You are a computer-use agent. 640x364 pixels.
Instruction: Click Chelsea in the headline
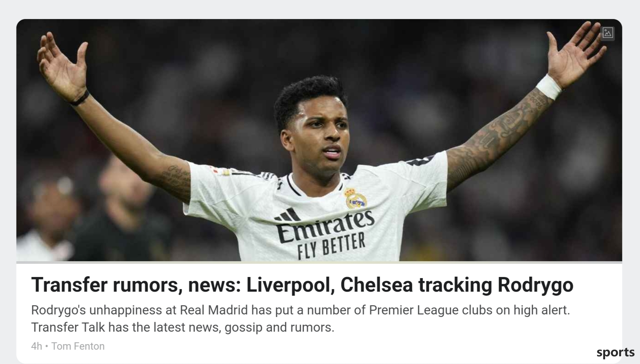coord(376,285)
